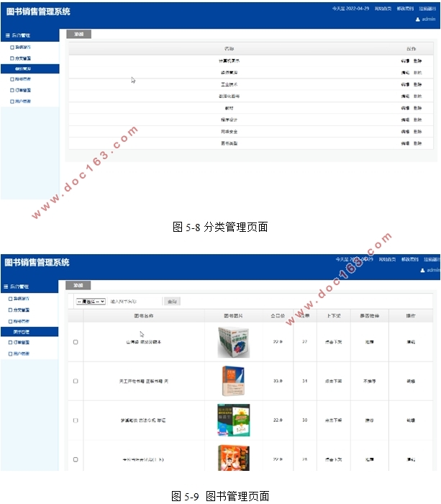This screenshot has height=504, width=441.
Task: Open the 山海经 book cover thumbnail
Action: click(x=234, y=342)
